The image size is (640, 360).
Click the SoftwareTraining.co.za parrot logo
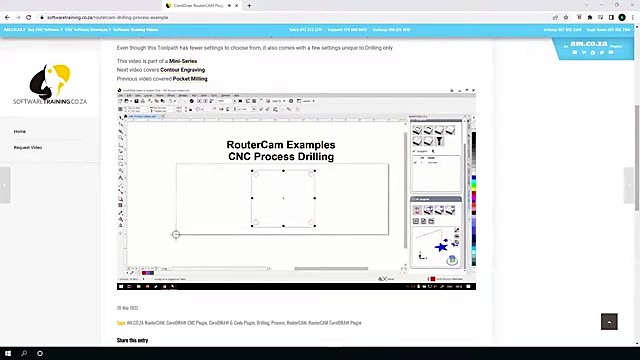tap(50, 84)
